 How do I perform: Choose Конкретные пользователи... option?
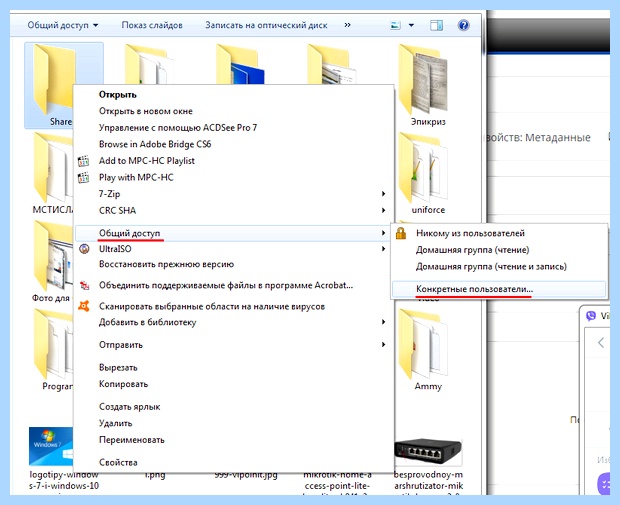tap(474, 289)
